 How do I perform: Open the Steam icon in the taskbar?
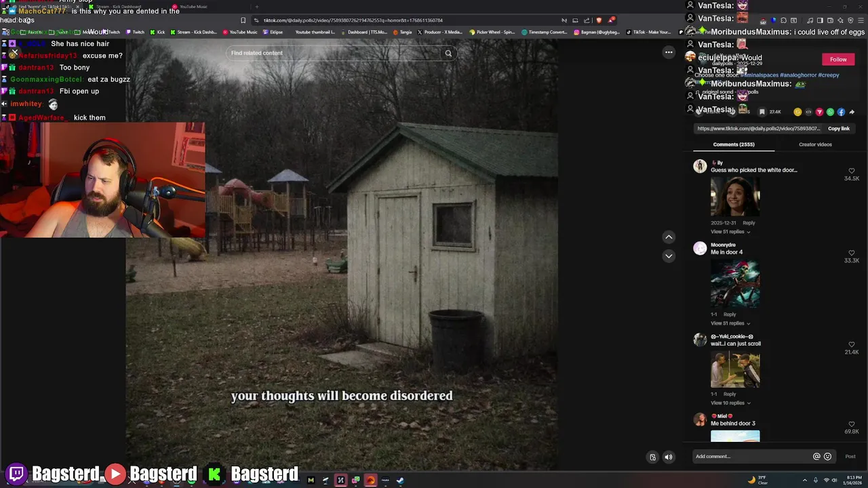[x=400, y=481]
